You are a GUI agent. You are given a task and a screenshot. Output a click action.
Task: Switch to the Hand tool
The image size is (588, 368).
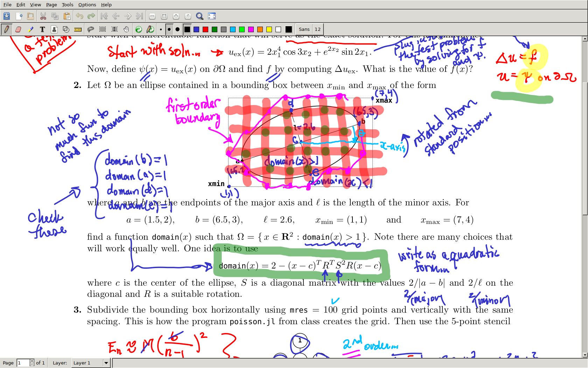pyautogui.click(x=126, y=29)
